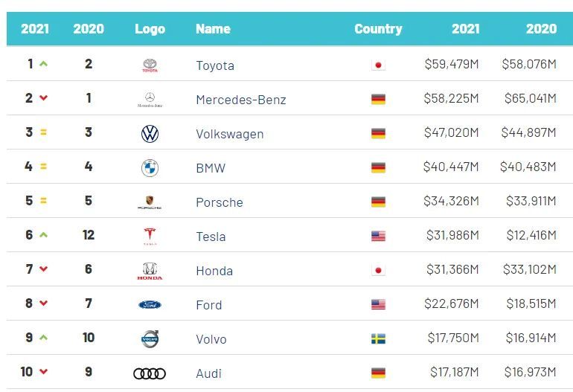Click the BMW roundel logo
This screenshot has width=573, height=392.
pos(150,168)
